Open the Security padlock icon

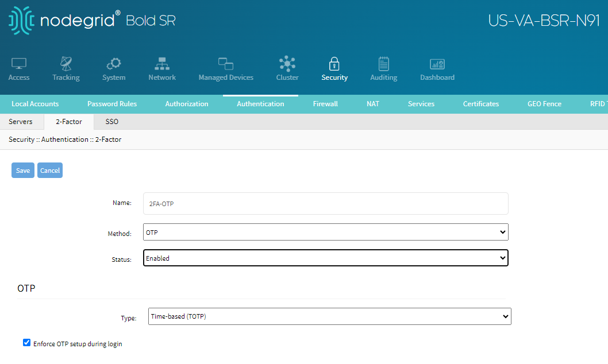(334, 64)
